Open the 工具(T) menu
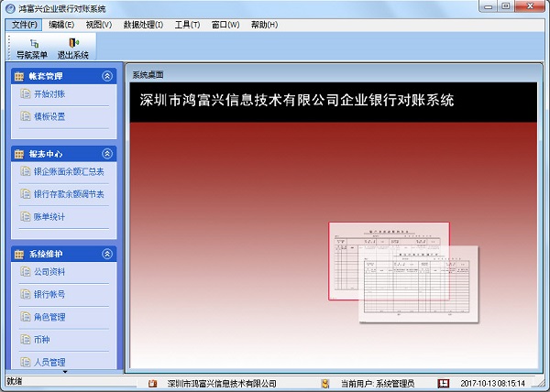550x392 pixels. pyautogui.click(x=187, y=25)
